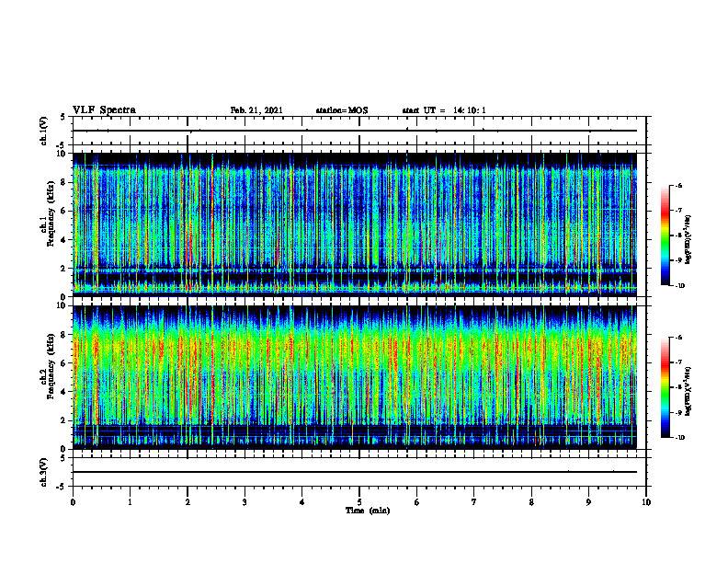This screenshot has height=563, width=728.
Task: Click the ch.1 spectrogram color scale bar
Action: 665,236
